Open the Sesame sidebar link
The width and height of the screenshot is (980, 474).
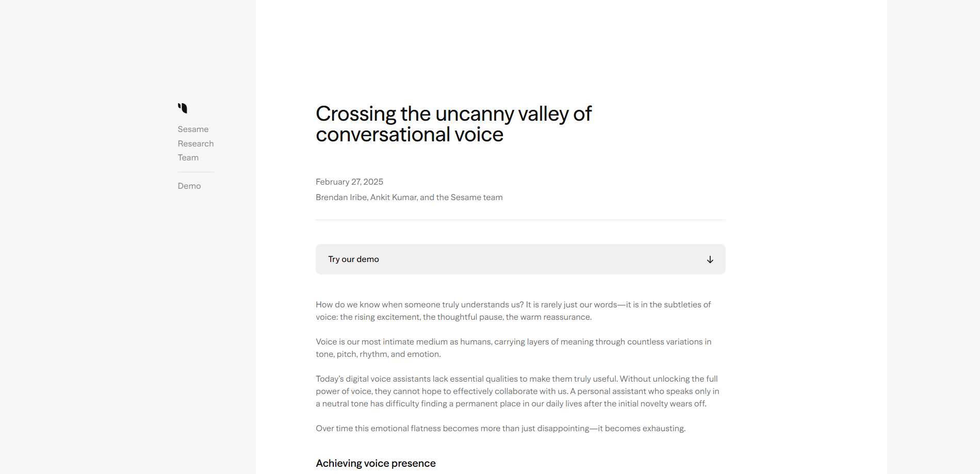(193, 129)
